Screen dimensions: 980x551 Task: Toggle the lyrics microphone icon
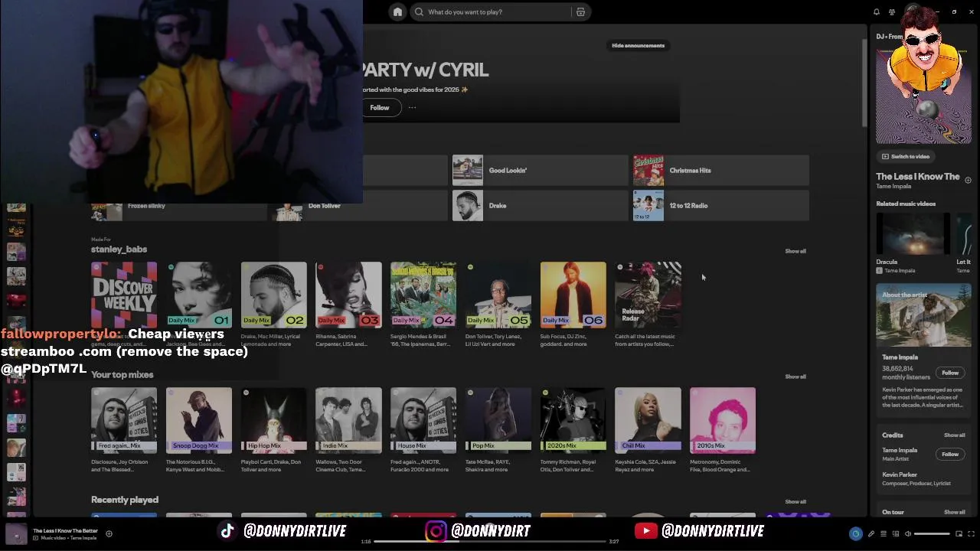coord(871,533)
